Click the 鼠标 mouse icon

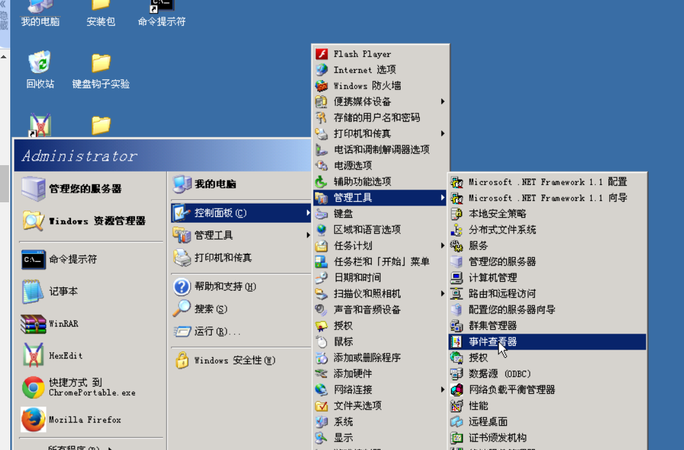[321, 342]
